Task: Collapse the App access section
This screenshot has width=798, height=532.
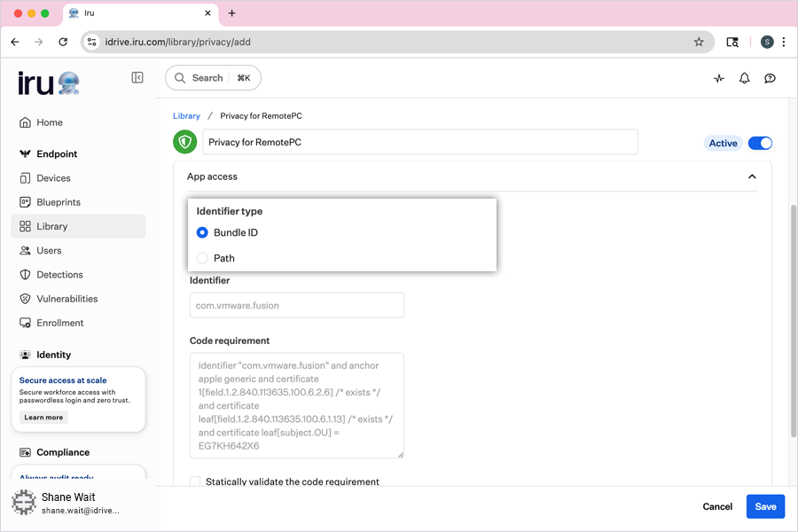Action: (x=752, y=176)
